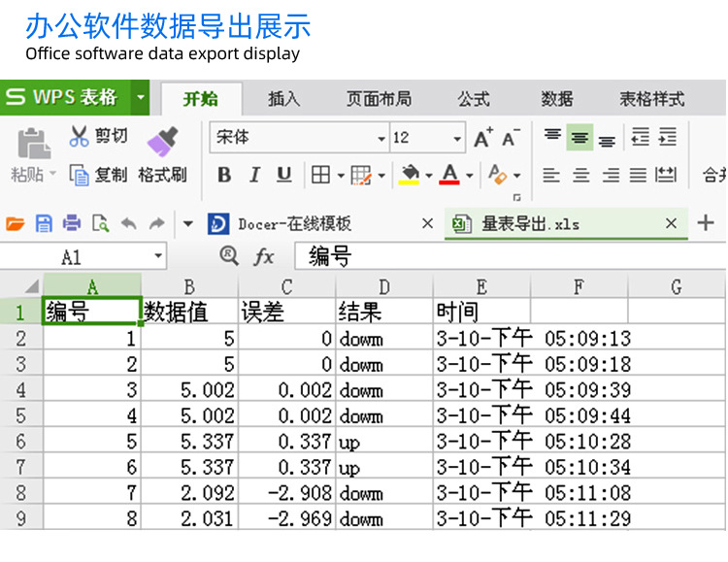Select row 6 header
Image resolution: width=728 pixels, height=562 pixels.
point(21,441)
